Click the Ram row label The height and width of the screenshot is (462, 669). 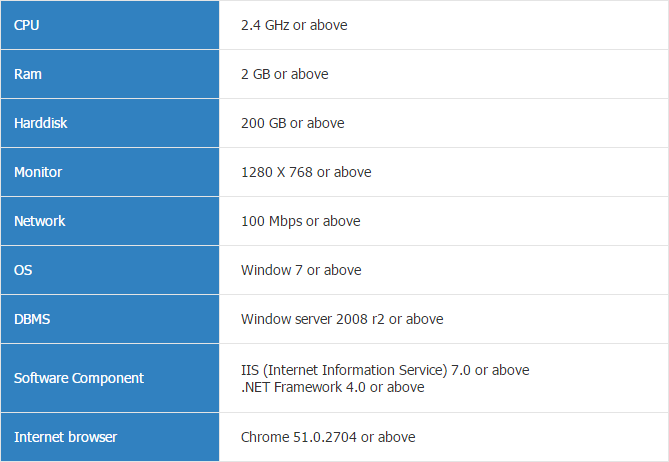(x=28, y=74)
